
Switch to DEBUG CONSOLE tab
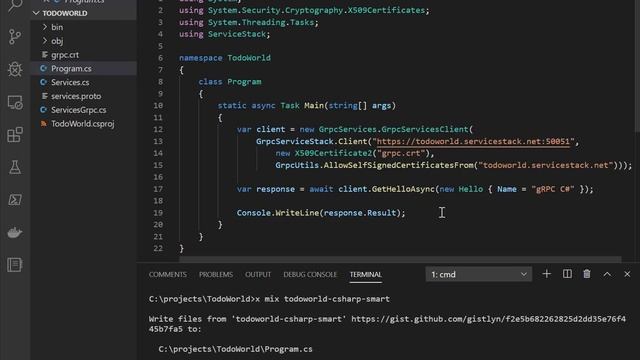[x=310, y=274]
